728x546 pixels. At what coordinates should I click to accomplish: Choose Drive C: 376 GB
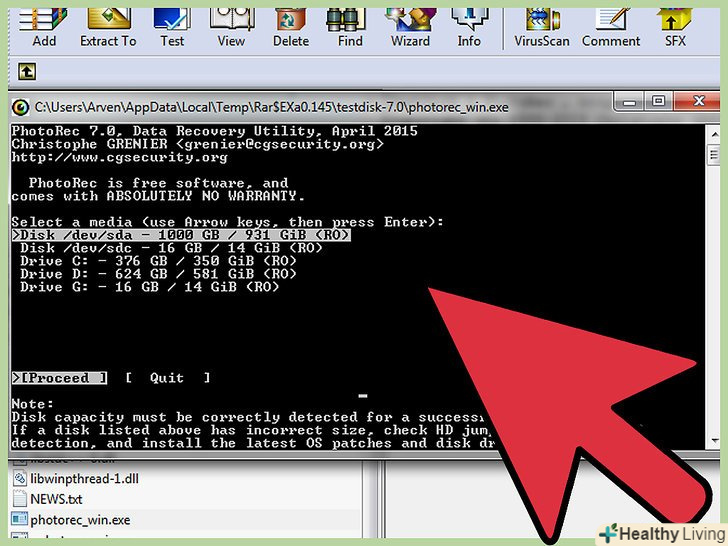tap(158, 261)
